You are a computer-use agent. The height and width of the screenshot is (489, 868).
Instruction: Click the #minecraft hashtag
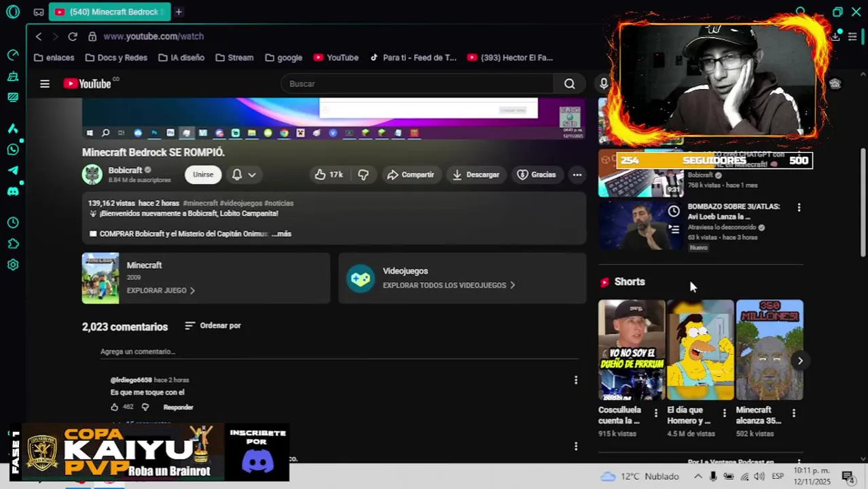point(200,203)
